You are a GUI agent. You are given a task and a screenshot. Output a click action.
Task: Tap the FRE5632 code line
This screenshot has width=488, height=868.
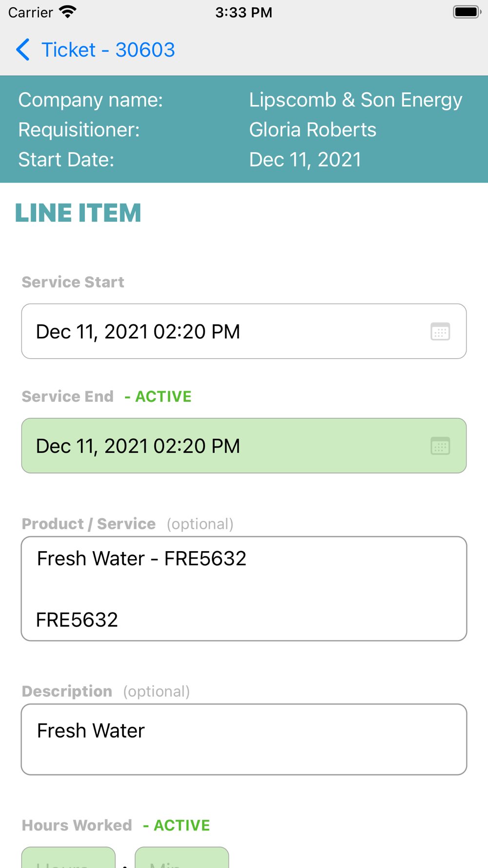(77, 620)
